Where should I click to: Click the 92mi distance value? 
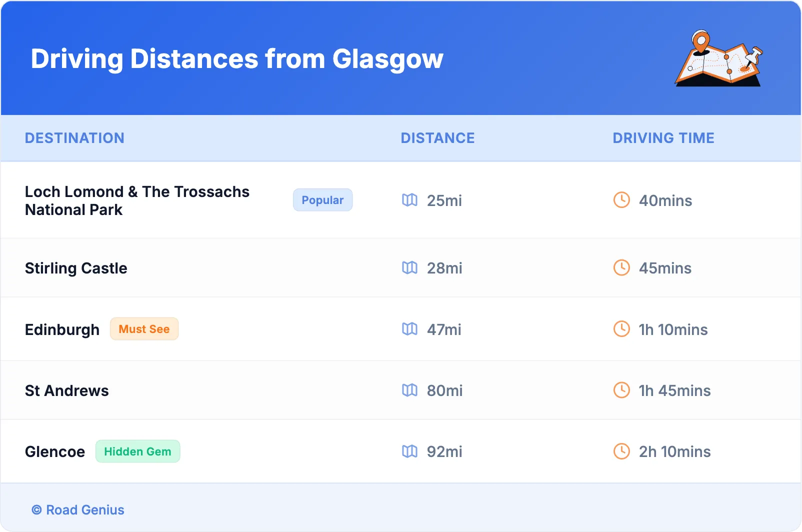click(444, 452)
